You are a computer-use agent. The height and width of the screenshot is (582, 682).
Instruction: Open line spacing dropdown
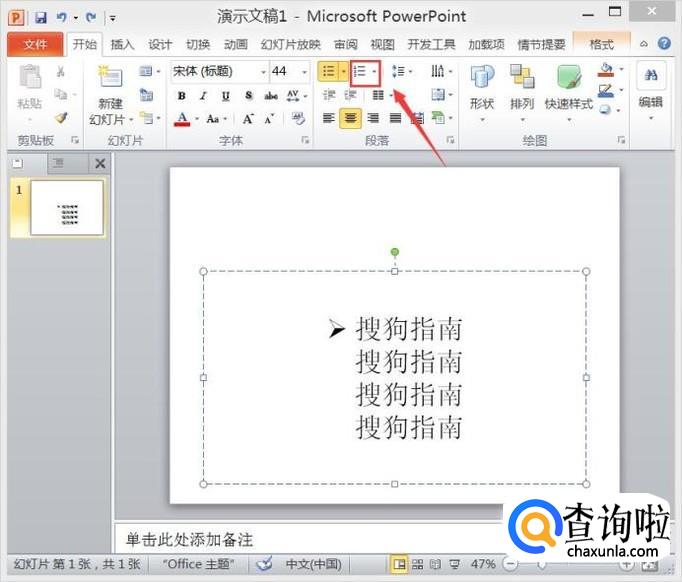pyautogui.click(x=401, y=71)
